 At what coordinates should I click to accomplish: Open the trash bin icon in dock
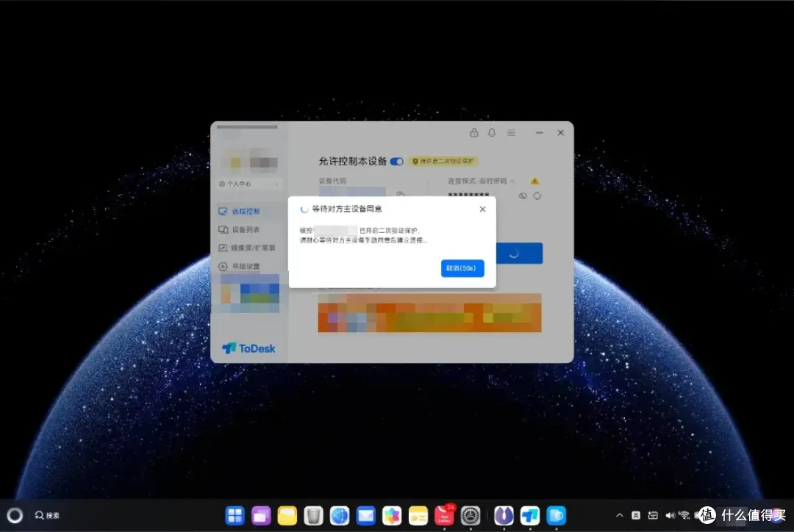pyautogui.click(x=313, y=516)
